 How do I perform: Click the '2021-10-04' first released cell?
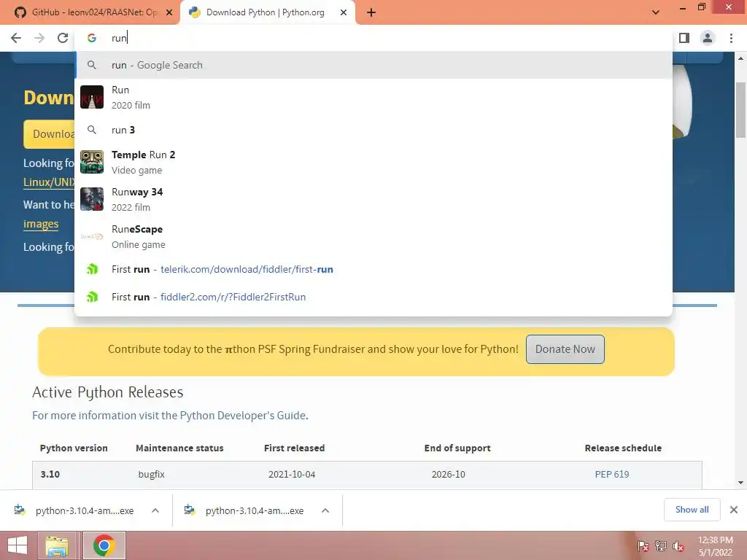pyautogui.click(x=292, y=474)
